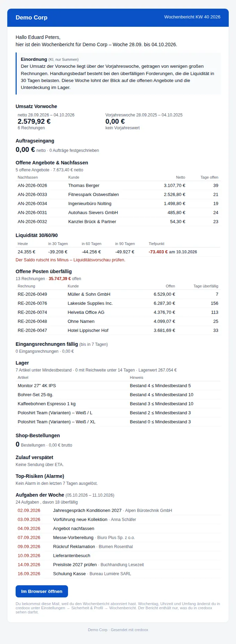Viewport: 236px width, 644px height.
Task: Click the Liquidität 30/60/90 heading
Action: 37,235
